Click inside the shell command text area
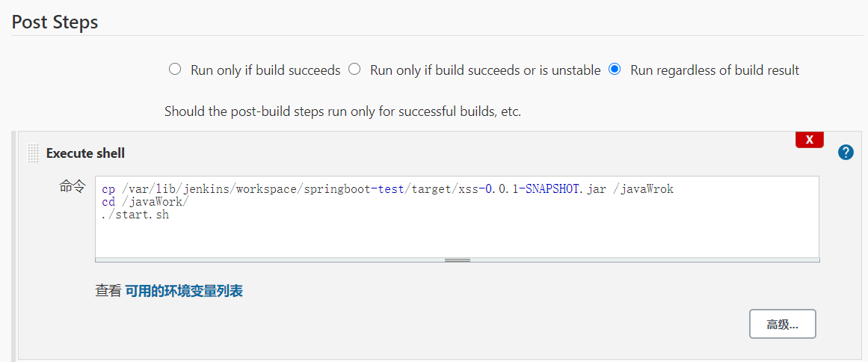The height and width of the screenshot is (362, 868). point(458,217)
